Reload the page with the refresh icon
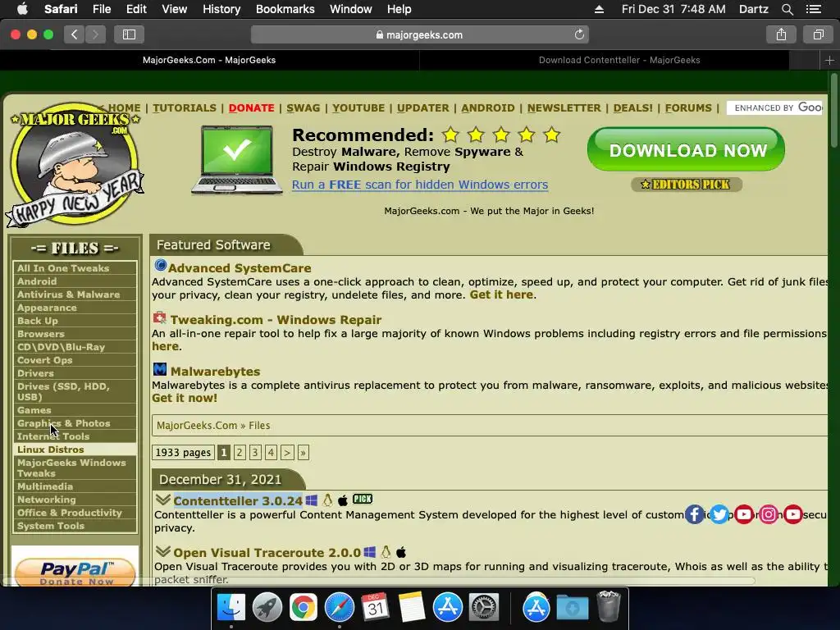The image size is (840, 630). click(579, 34)
